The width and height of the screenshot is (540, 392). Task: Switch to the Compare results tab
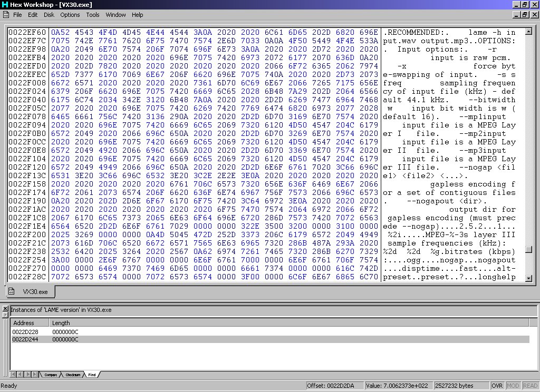coord(51,375)
